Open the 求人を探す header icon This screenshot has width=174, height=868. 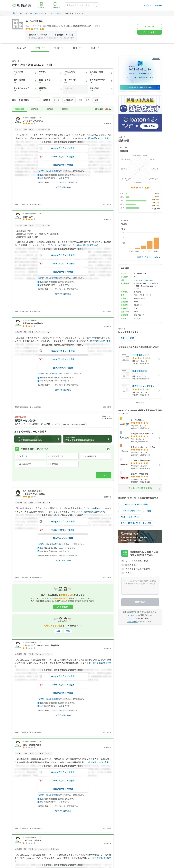[42, 5]
